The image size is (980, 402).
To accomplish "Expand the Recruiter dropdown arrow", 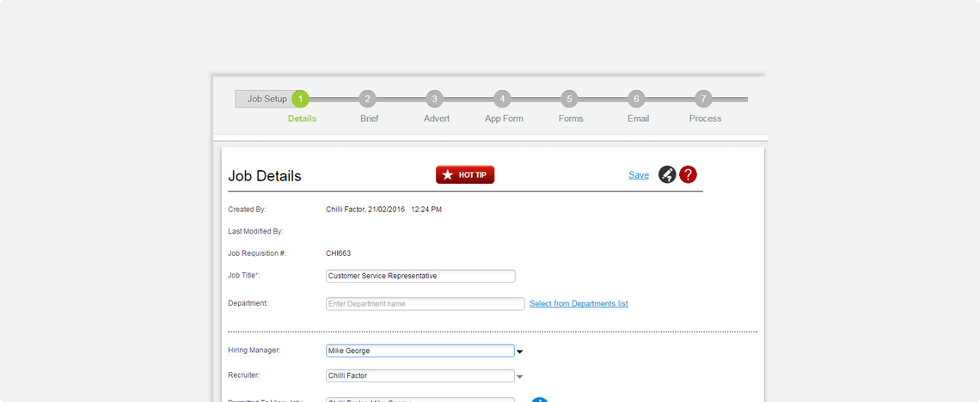I will click(520, 376).
